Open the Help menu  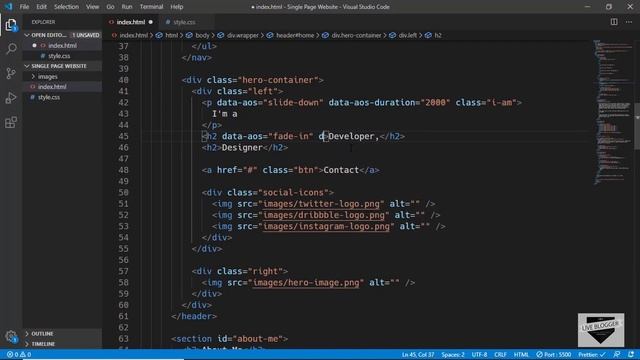click(177, 7)
